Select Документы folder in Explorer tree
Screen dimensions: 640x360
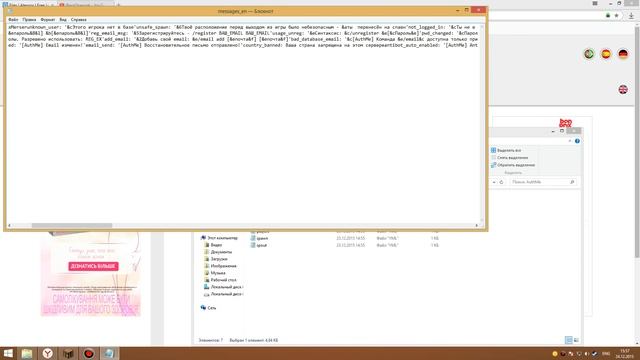pos(218,252)
